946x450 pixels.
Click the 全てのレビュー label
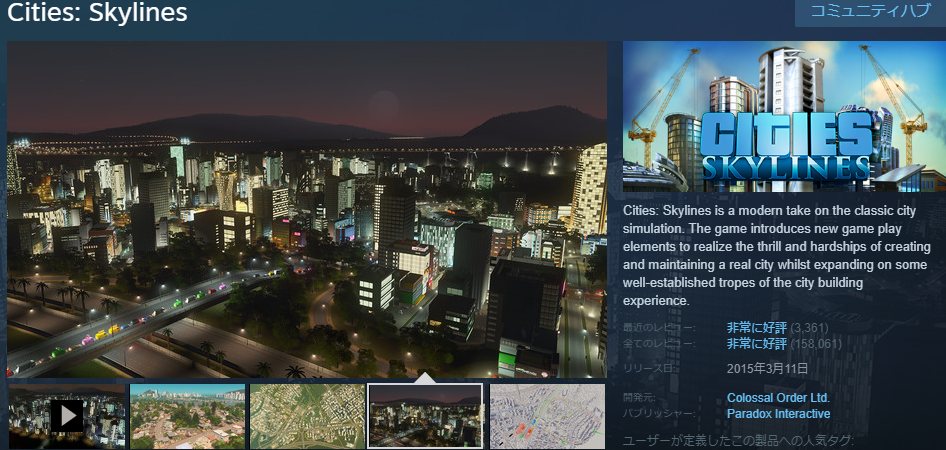658,343
